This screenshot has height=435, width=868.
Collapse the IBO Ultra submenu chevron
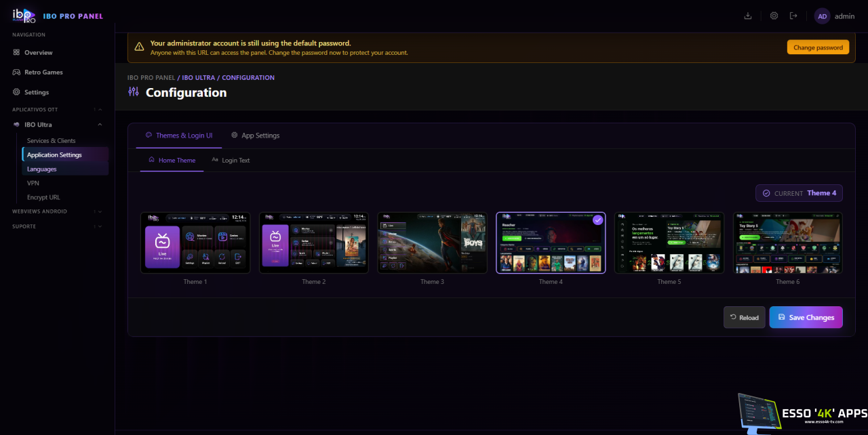click(x=100, y=125)
